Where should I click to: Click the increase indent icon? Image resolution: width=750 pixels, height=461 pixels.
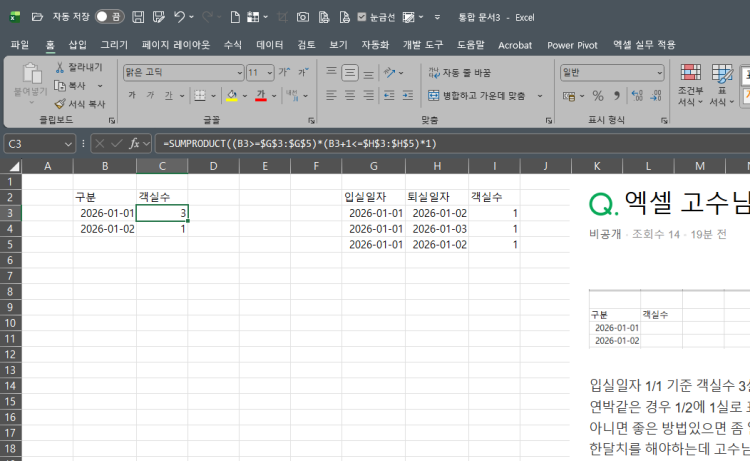pos(408,96)
